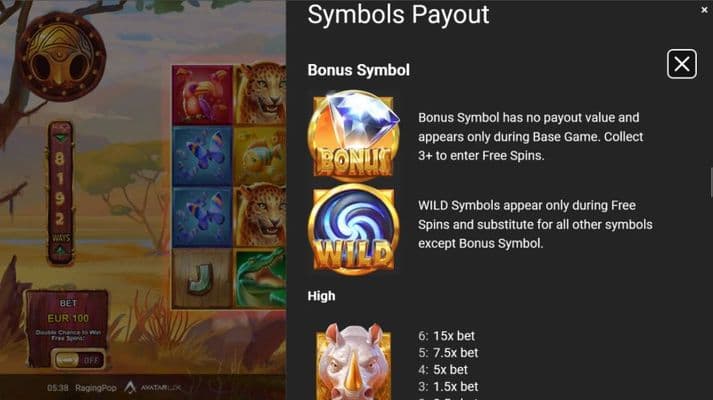This screenshot has width=713, height=400.
Task: Click the rhino high symbol icon
Action: (x=353, y=362)
